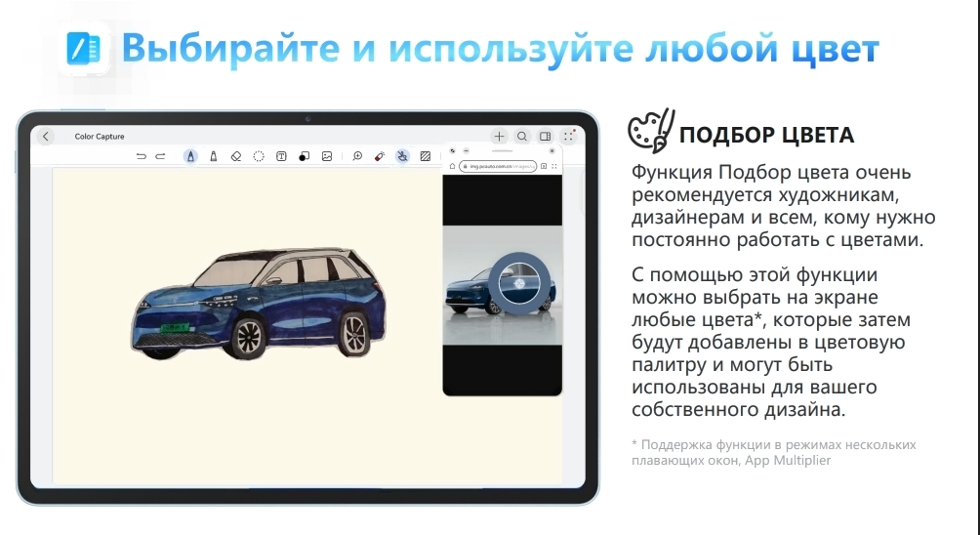Select the Eraser tool

click(x=235, y=156)
